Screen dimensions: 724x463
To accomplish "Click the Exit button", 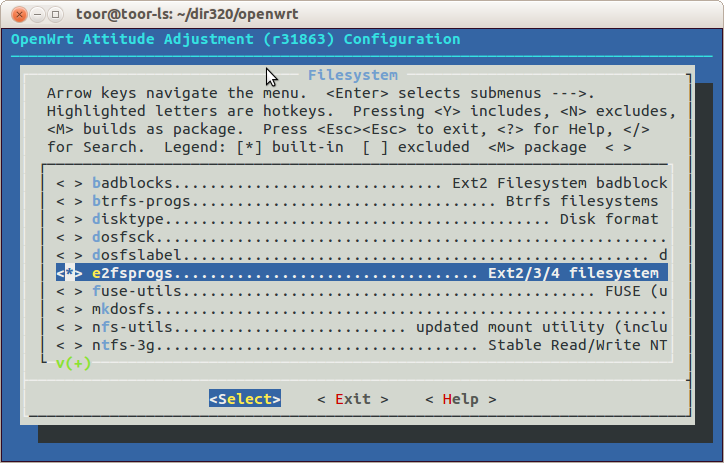I will click(353, 399).
